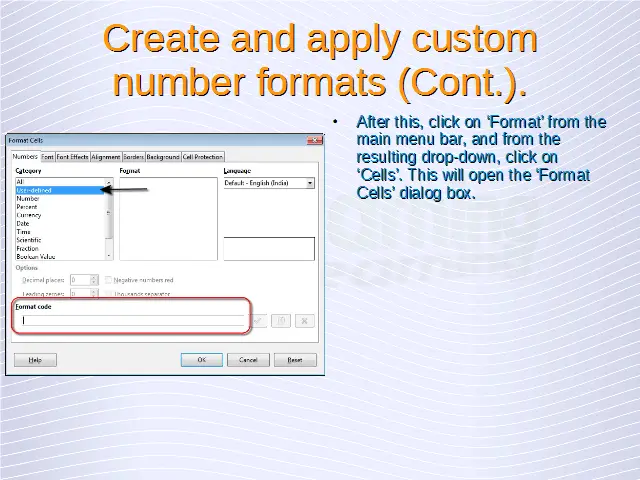This screenshot has width=640, height=480.
Task: Click the Add format code checkmark icon
Action: point(258,321)
